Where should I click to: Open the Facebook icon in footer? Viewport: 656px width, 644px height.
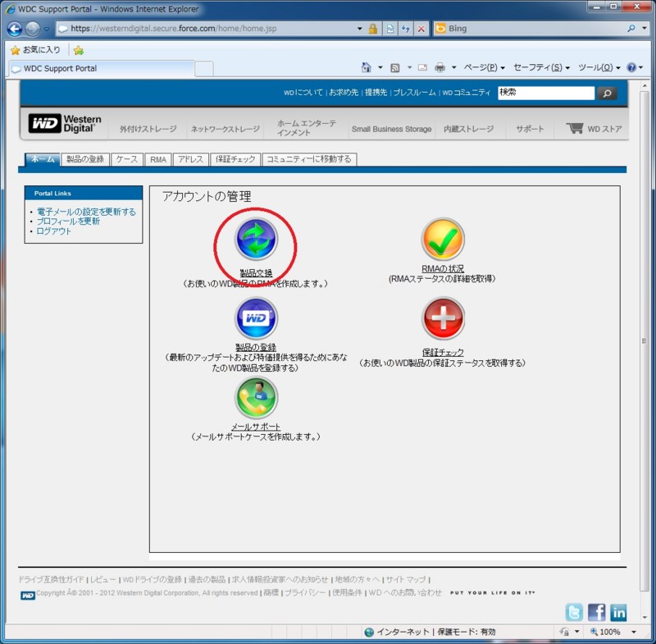click(596, 612)
